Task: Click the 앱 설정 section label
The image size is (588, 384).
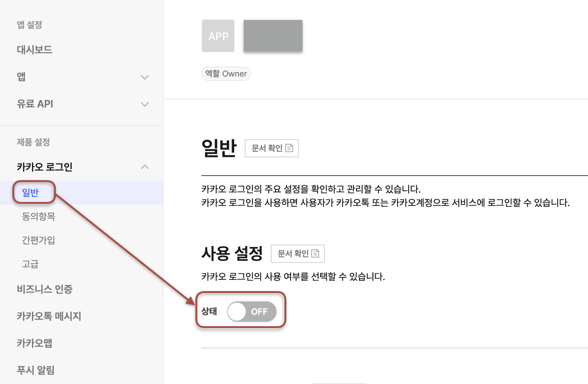Action: (29, 25)
